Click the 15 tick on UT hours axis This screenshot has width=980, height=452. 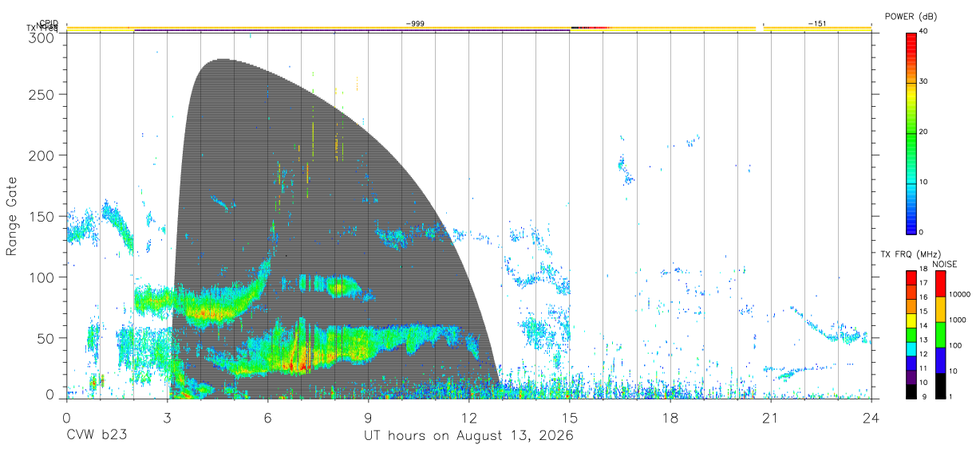(x=570, y=417)
